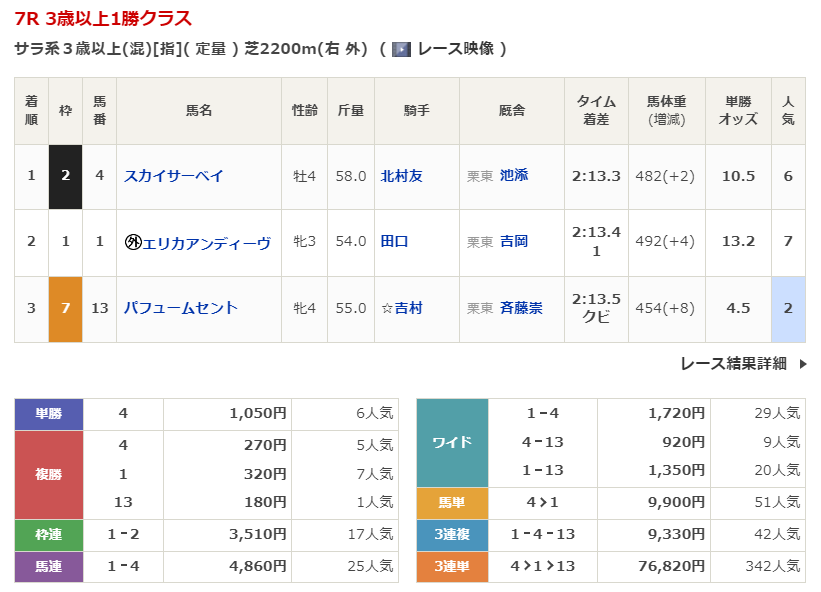Click the 7R race title heading
The image size is (821, 592).
pyautogui.click(x=104, y=18)
